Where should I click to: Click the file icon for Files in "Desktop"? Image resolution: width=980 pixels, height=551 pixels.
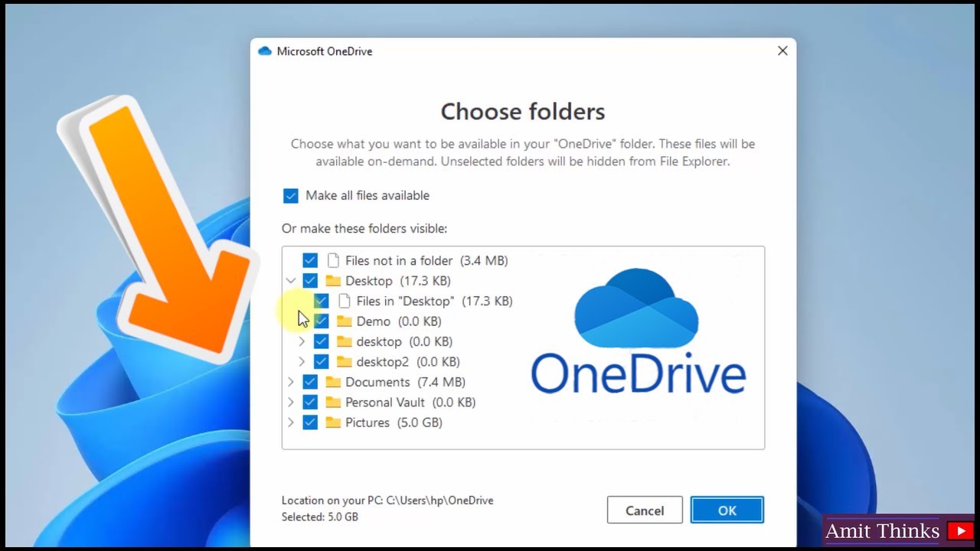345,301
